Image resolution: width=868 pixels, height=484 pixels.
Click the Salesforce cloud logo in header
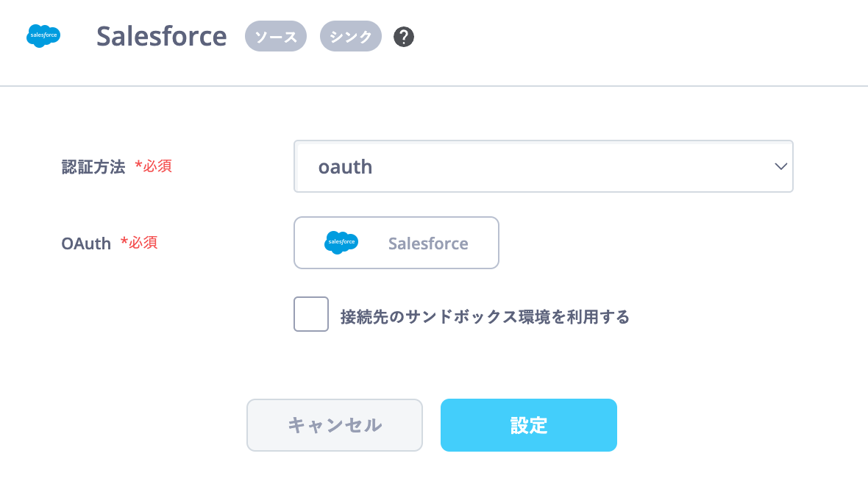point(43,36)
